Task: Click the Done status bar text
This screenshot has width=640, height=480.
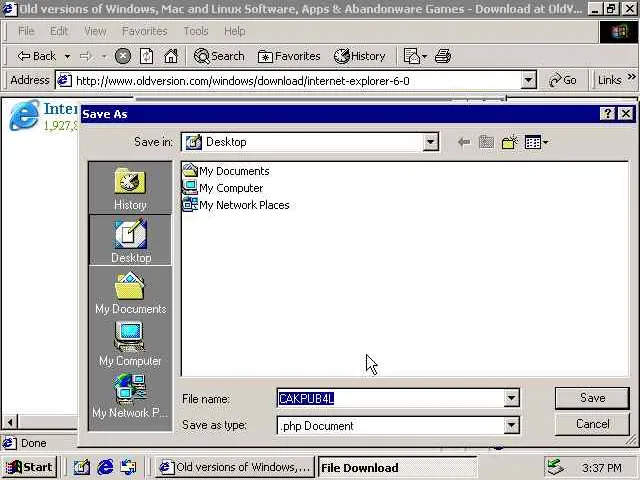Action: coord(33,443)
